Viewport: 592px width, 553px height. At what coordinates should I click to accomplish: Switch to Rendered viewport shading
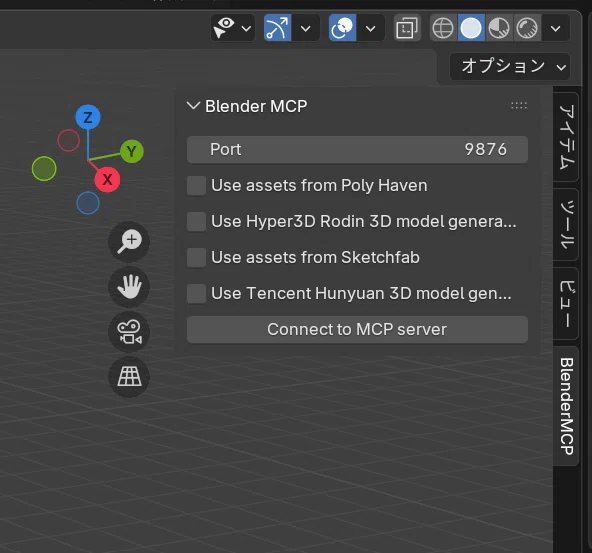[527, 28]
